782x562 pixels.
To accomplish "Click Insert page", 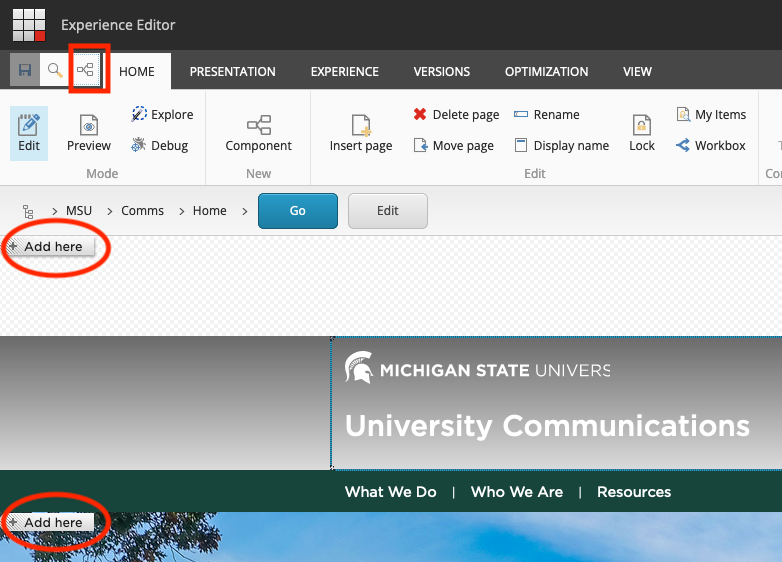I will point(361,133).
